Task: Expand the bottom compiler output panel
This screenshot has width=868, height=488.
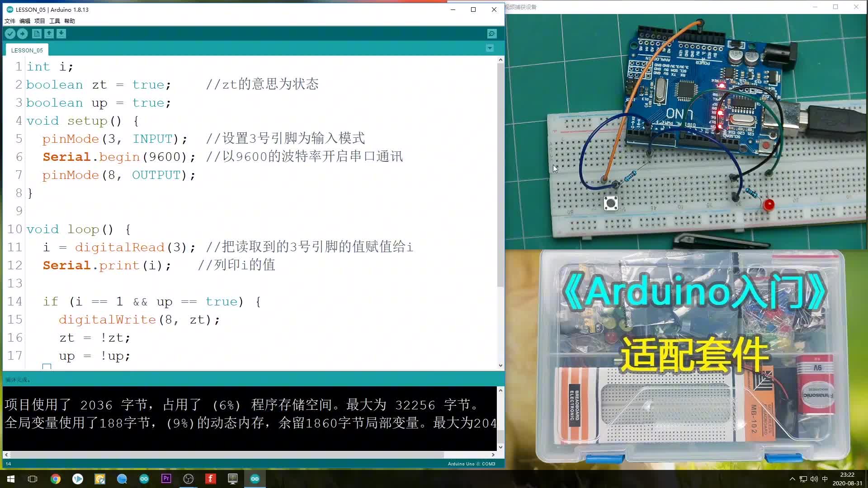Action: pyautogui.click(x=500, y=390)
